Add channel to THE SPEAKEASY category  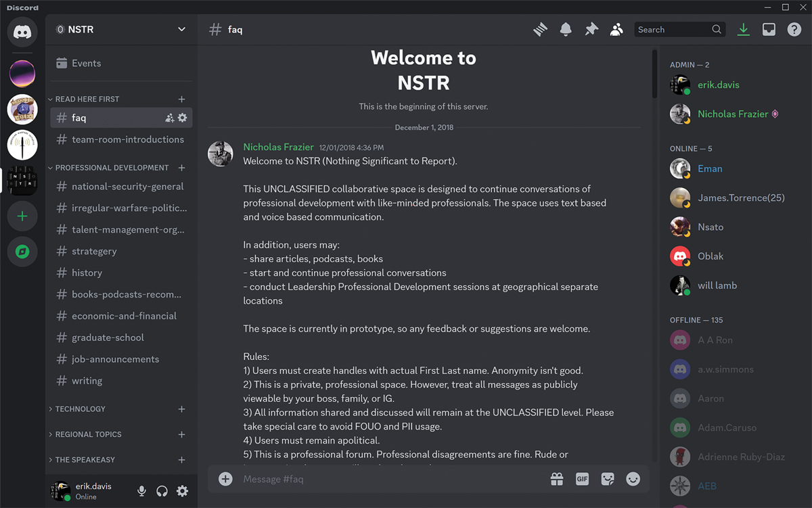coord(181,460)
